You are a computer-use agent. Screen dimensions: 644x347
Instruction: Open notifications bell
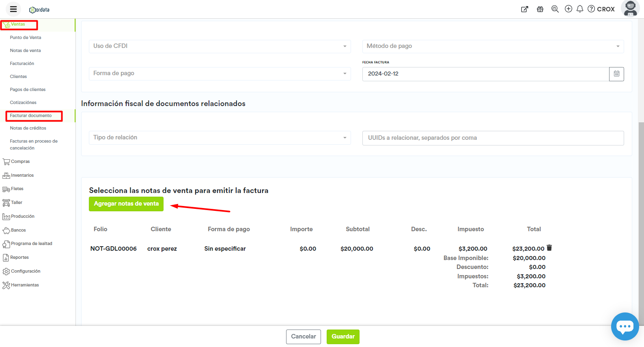click(x=579, y=9)
